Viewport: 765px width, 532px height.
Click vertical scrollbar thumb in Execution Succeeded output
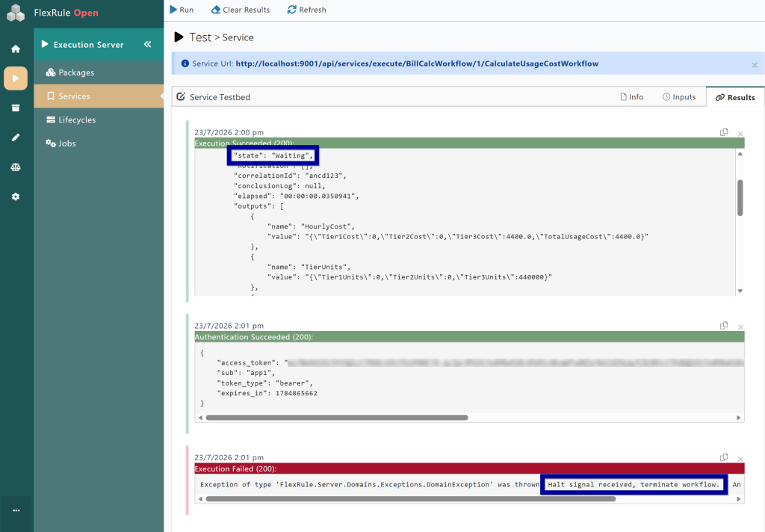click(740, 198)
